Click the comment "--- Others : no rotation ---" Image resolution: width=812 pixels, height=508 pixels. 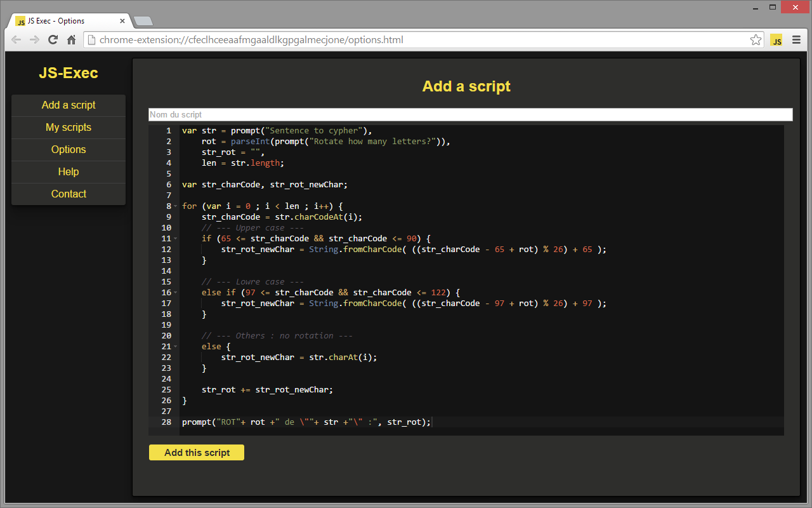coord(284,336)
